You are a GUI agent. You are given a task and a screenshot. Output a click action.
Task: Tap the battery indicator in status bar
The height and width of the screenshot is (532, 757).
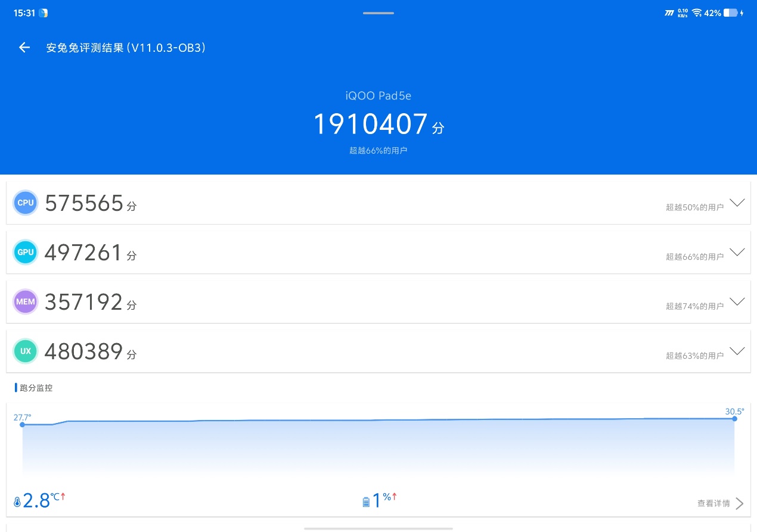(730, 13)
